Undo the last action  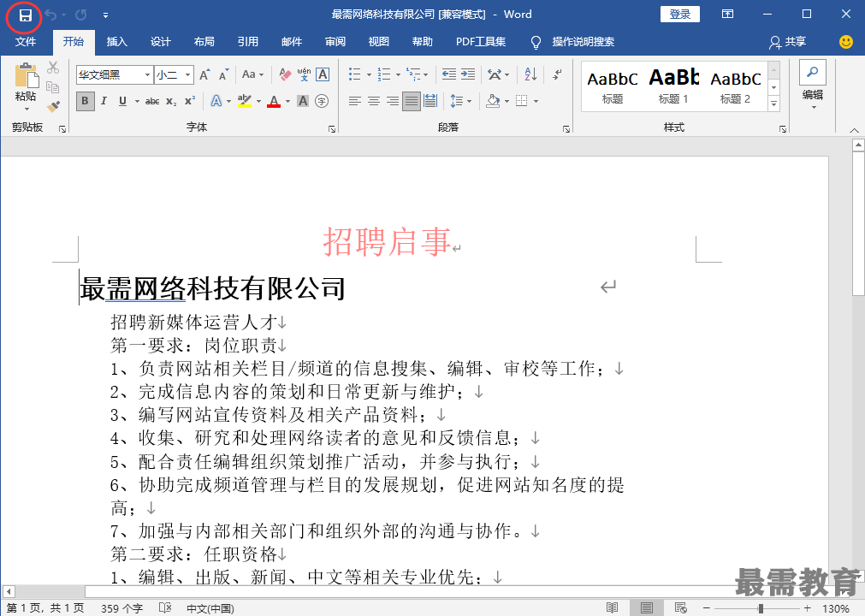[50, 15]
